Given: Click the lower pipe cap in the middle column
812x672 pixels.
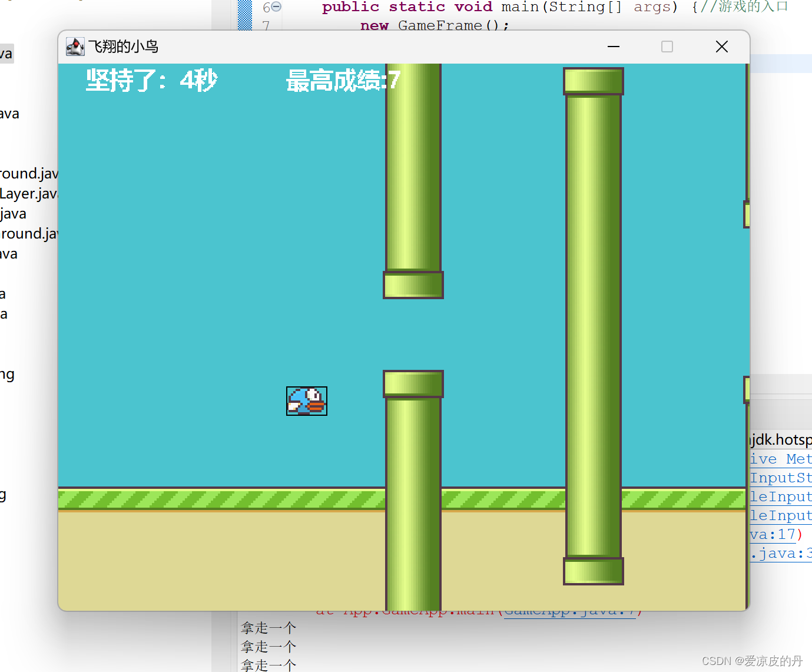Looking at the screenshot, I should click(413, 384).
